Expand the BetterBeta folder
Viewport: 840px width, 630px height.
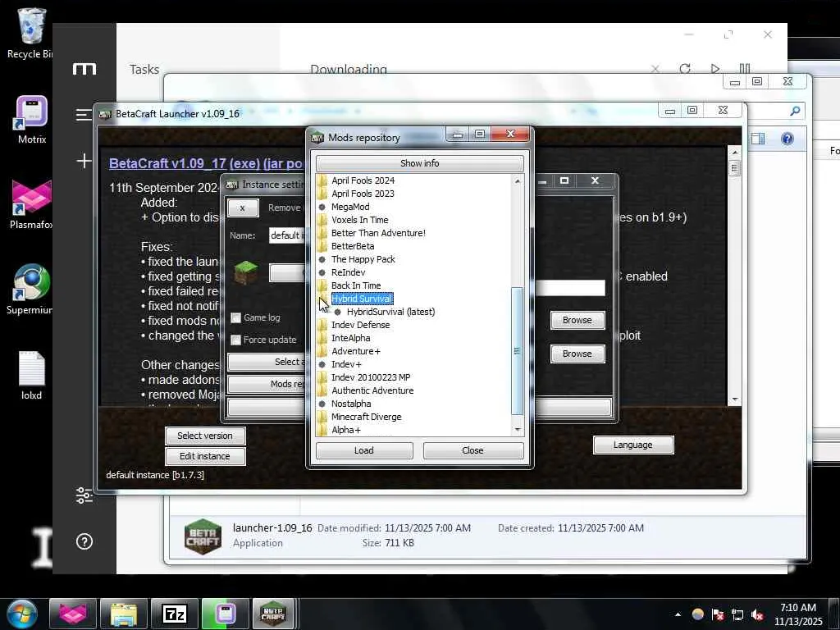322,246
